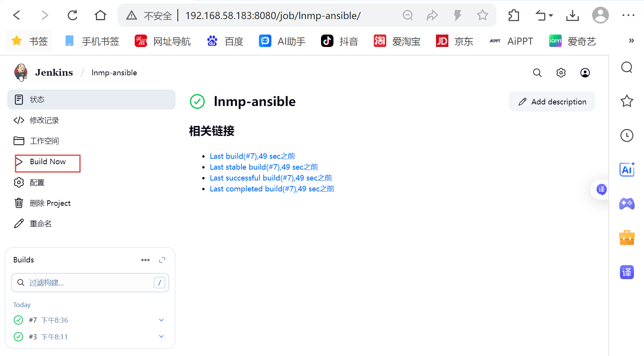
Task: Click the browser forward arrow
Action: coord(45,15)
